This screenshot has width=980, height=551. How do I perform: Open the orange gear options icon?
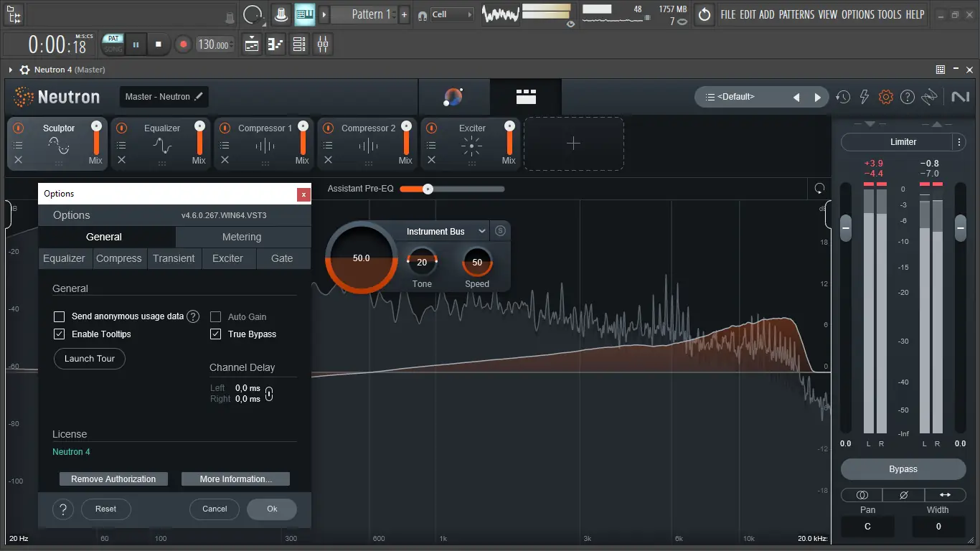click(886, 97)
